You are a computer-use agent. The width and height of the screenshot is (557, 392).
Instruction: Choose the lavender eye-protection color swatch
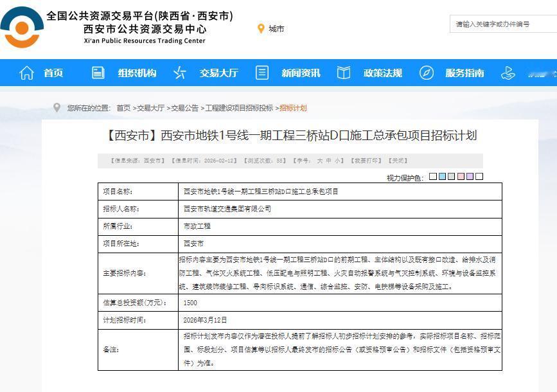[470, 176]
